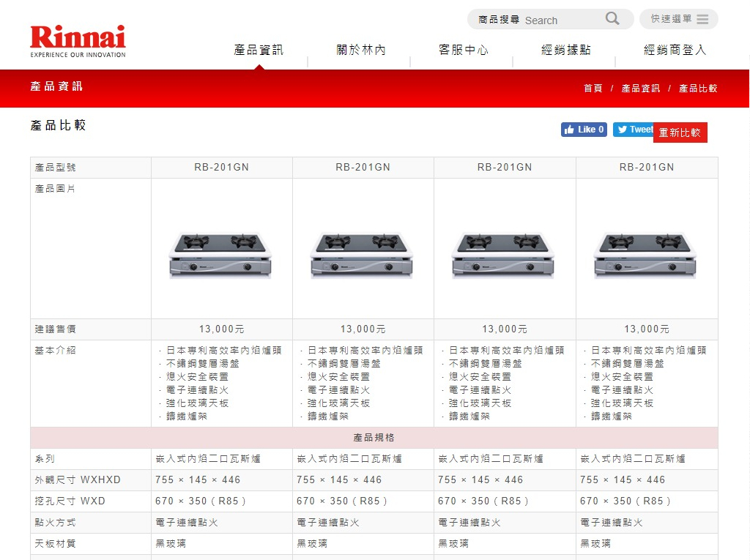750x560 pixels.
Task: Open the second column's stove product image
Action: coord(362,255)
